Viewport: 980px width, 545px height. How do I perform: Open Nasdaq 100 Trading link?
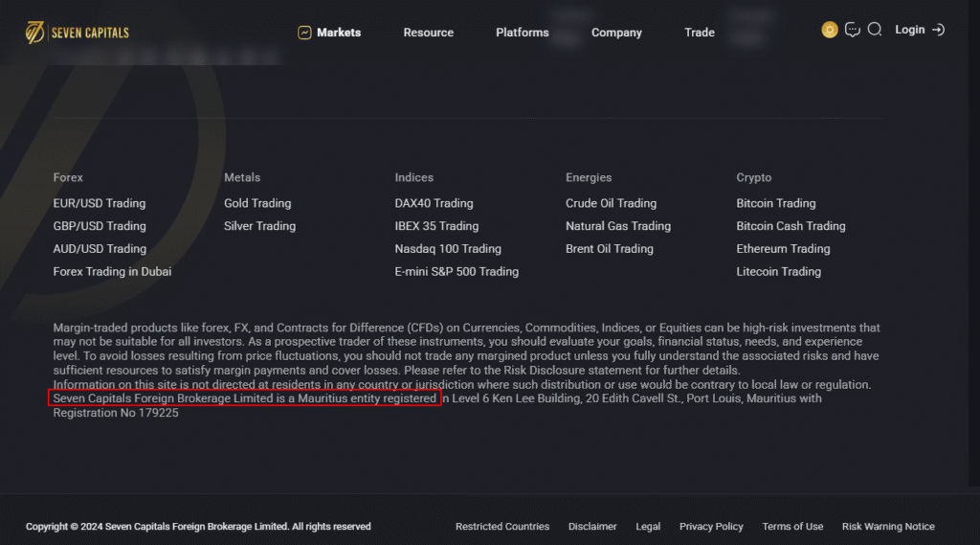tap(448, 249)
